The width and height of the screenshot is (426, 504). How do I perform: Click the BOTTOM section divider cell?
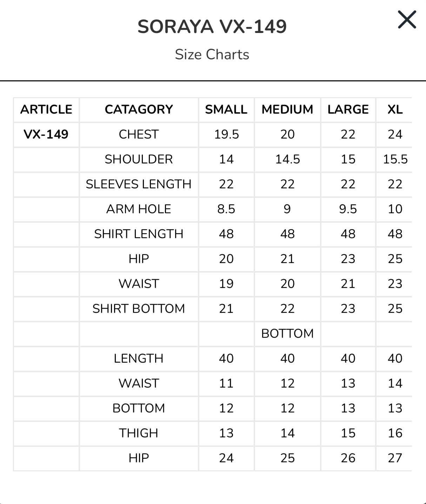[x=287, y=334]
